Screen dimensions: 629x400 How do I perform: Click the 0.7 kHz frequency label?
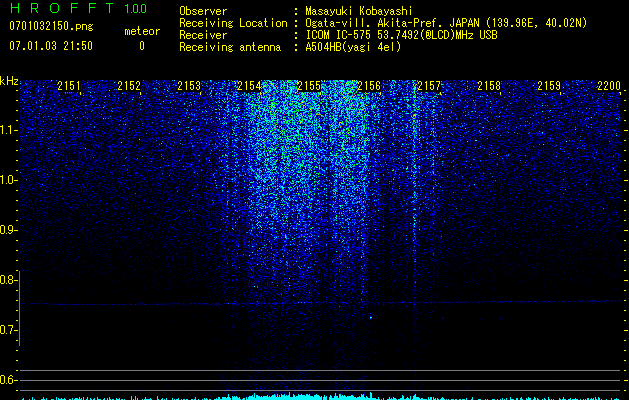pos(8,330)
